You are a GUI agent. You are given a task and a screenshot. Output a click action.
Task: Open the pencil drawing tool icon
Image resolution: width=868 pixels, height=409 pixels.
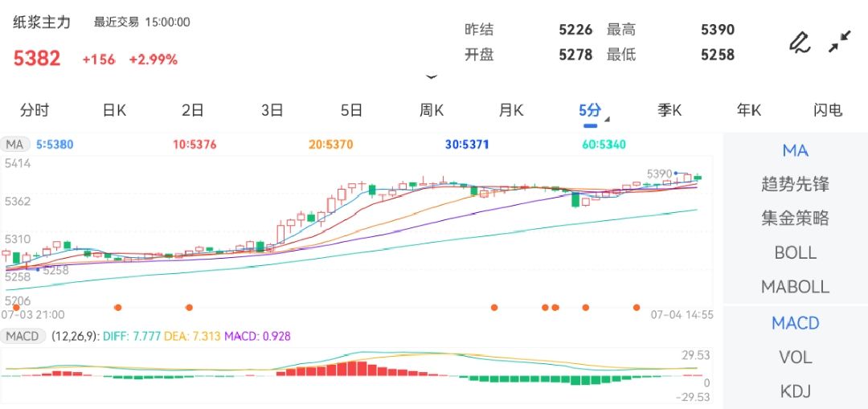coord(800,43)
